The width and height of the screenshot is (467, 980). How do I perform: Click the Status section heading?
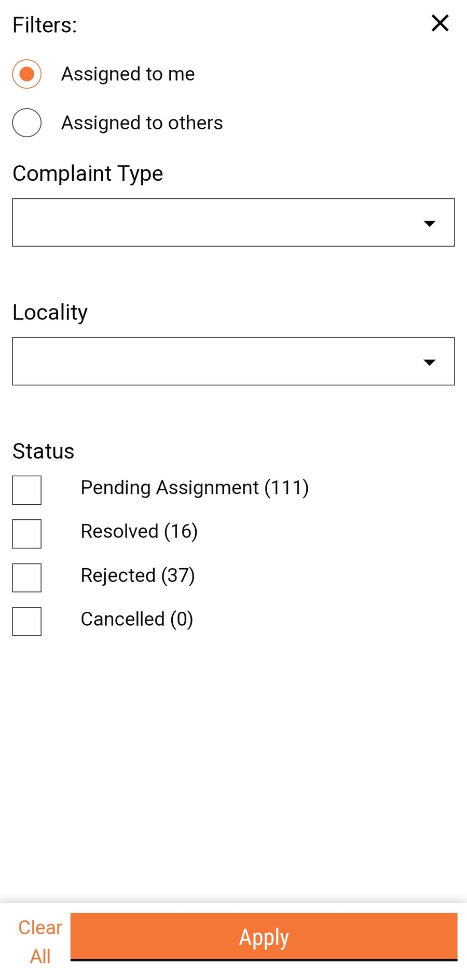click(x=44, y=451)
